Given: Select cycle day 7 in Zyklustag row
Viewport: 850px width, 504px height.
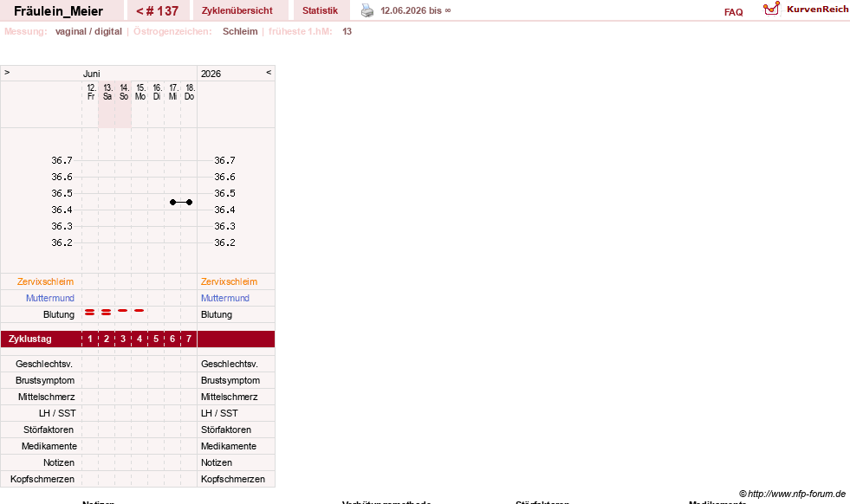Looking at the screenshot, I should [189, 339].
